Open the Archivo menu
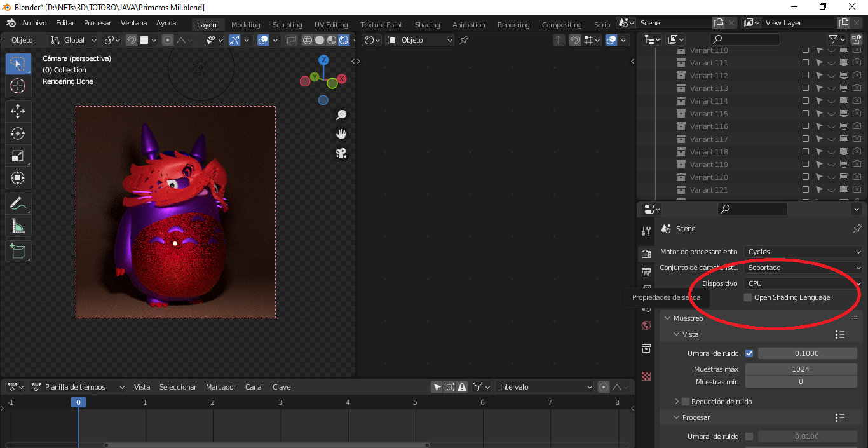 tap(34, 23)
